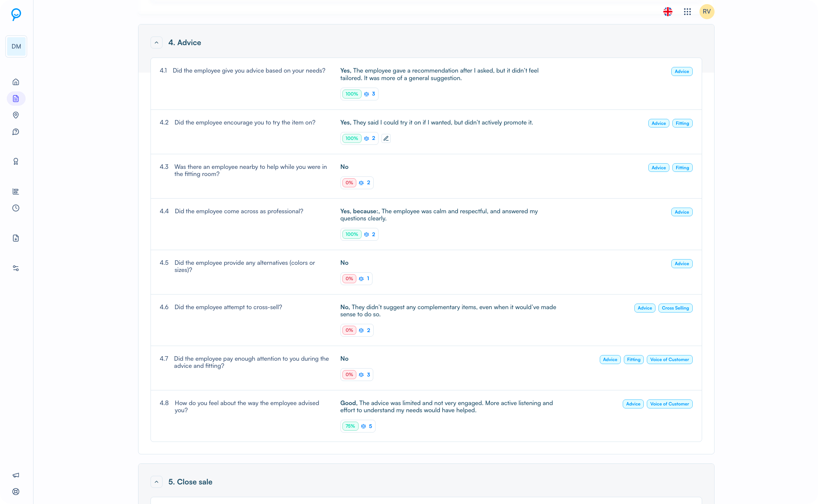Click the 0% score badge on question 4.5

coord(349,279)
